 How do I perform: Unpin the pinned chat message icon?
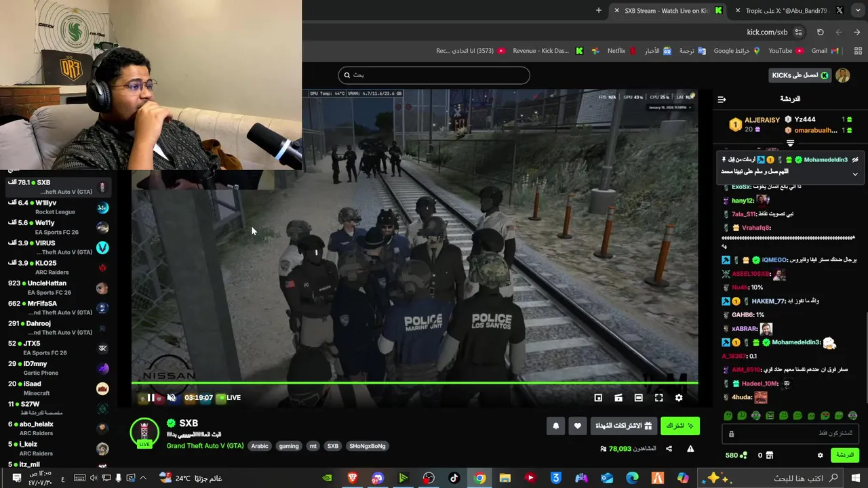click(855, 160)
